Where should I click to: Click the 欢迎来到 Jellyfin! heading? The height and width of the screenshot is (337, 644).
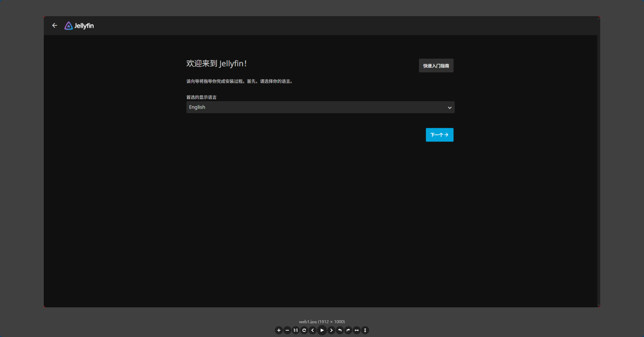tap(217, 63)
